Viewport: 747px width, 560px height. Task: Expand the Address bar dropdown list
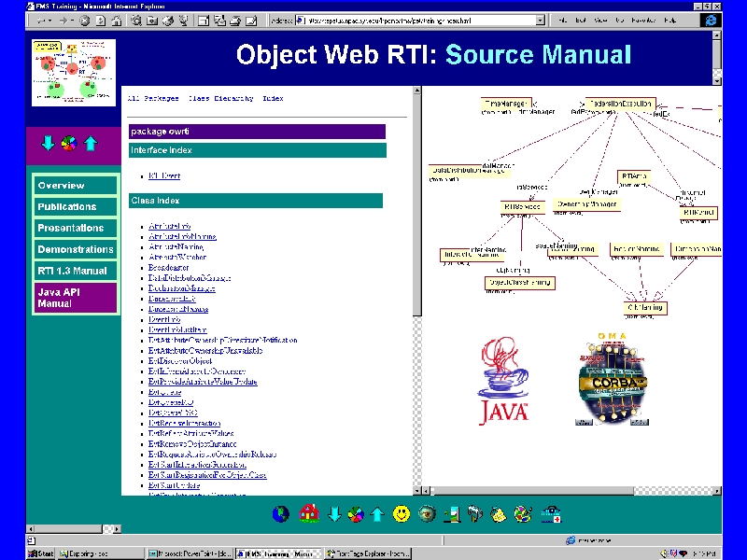click(x=541, y=21)
